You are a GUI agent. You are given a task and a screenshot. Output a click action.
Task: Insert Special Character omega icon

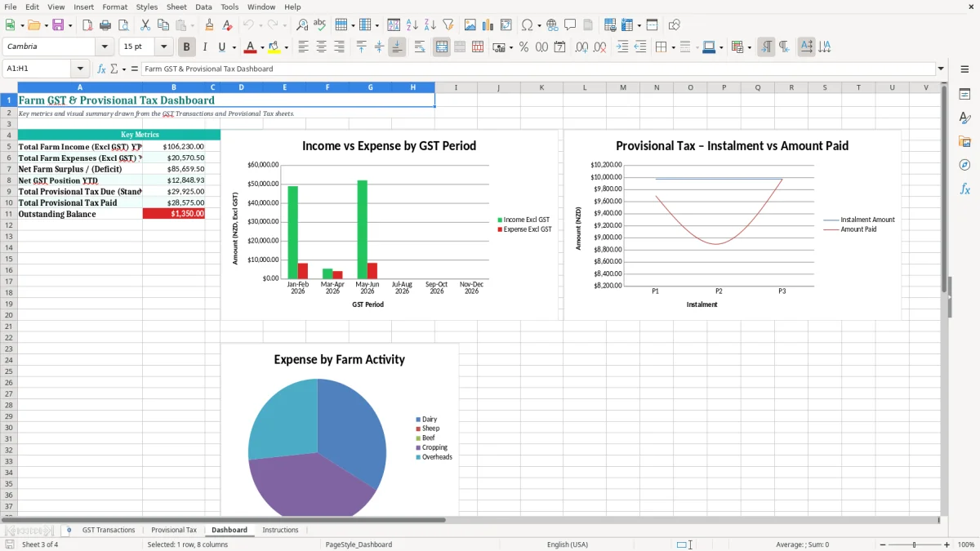point(527,25)
